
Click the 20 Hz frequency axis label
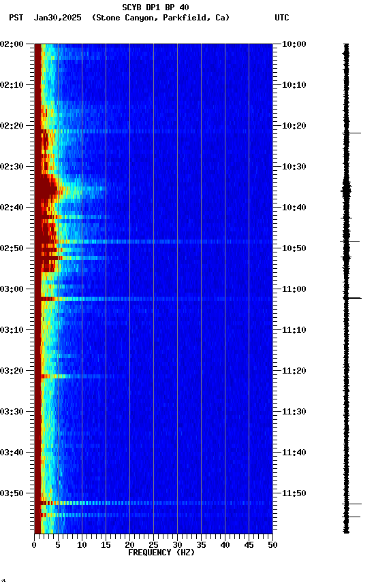click(129, 545)
